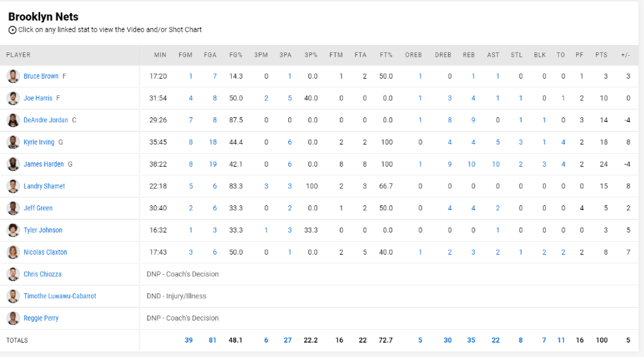View Landry Shamet's 3 three-pointers made

266,186
